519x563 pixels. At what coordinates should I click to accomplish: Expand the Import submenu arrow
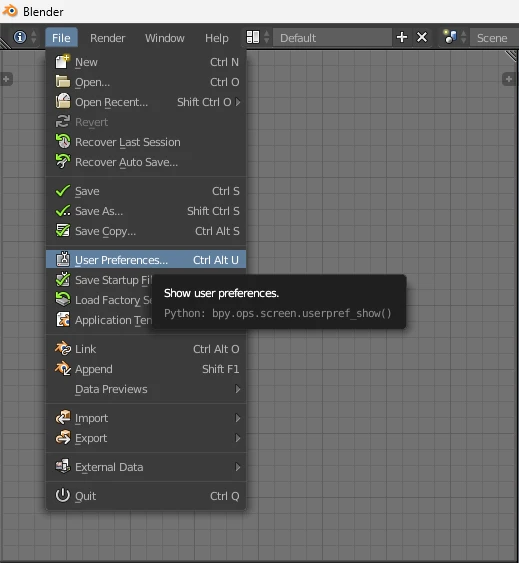(x=238, y=418)
